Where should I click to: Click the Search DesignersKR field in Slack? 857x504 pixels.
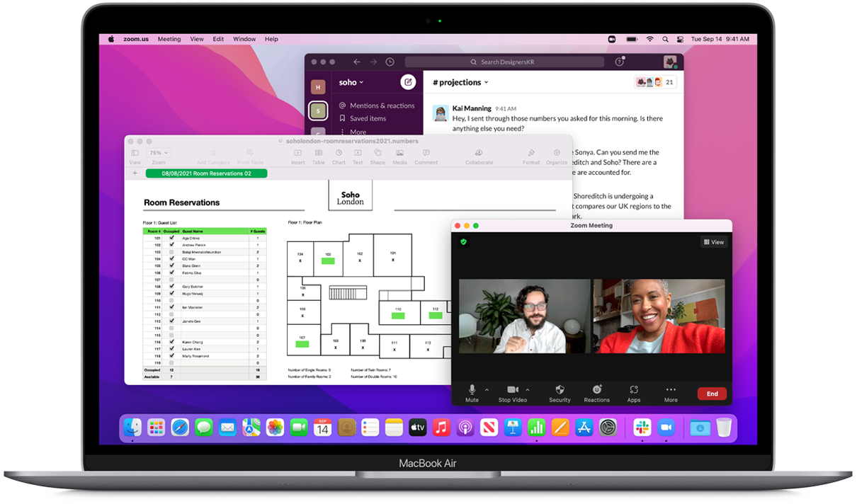[504, 62]
